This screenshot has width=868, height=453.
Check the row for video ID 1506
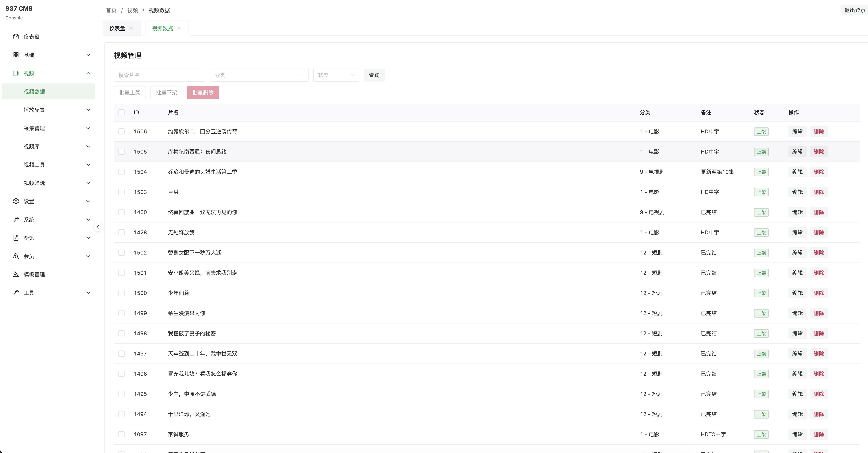coord(122,131)
